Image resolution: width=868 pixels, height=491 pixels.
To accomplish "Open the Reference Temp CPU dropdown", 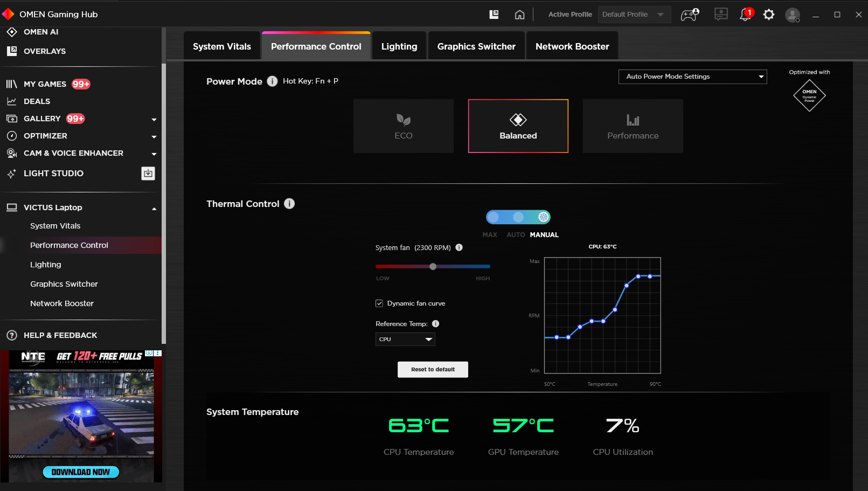I will point(405,339).
